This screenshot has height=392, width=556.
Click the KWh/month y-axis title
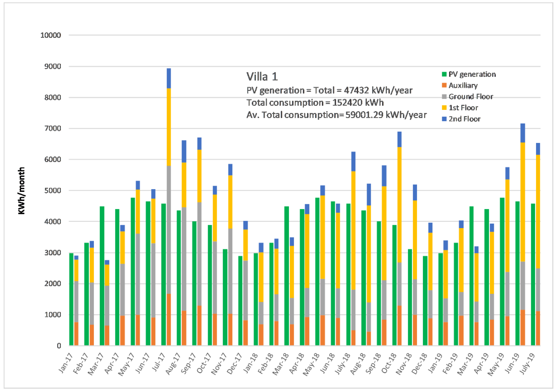click(22, 191)
